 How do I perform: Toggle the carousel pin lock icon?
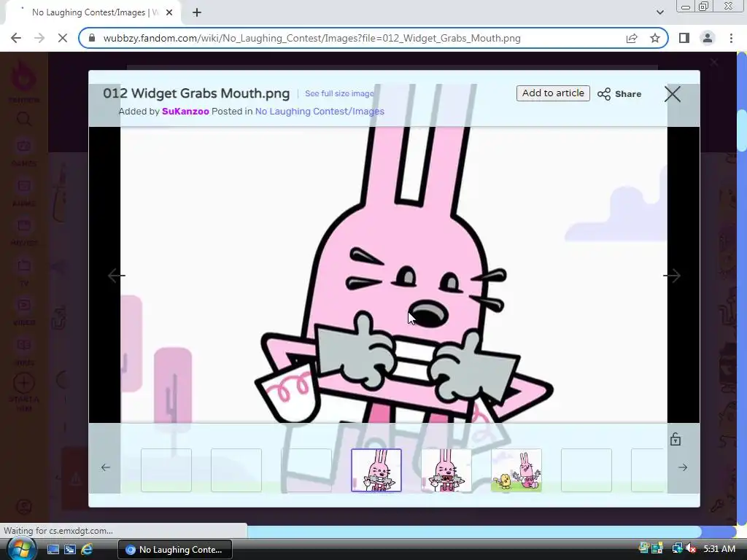675,439
